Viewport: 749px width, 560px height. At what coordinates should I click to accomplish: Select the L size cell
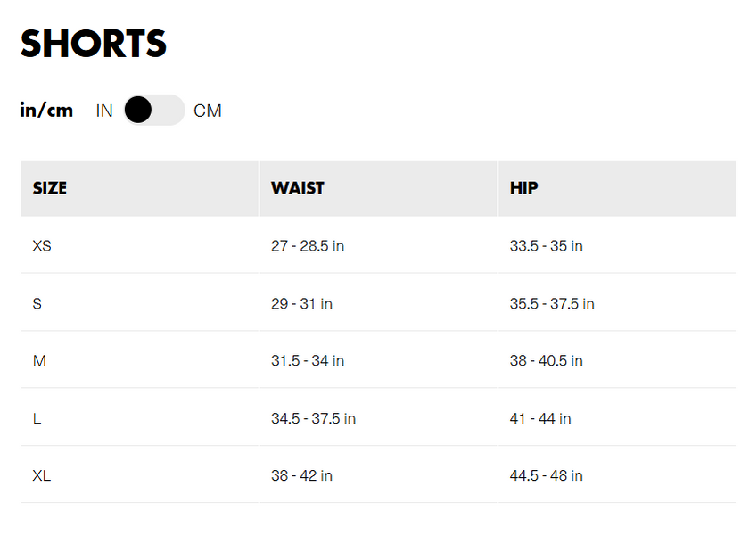click(37, 419)
